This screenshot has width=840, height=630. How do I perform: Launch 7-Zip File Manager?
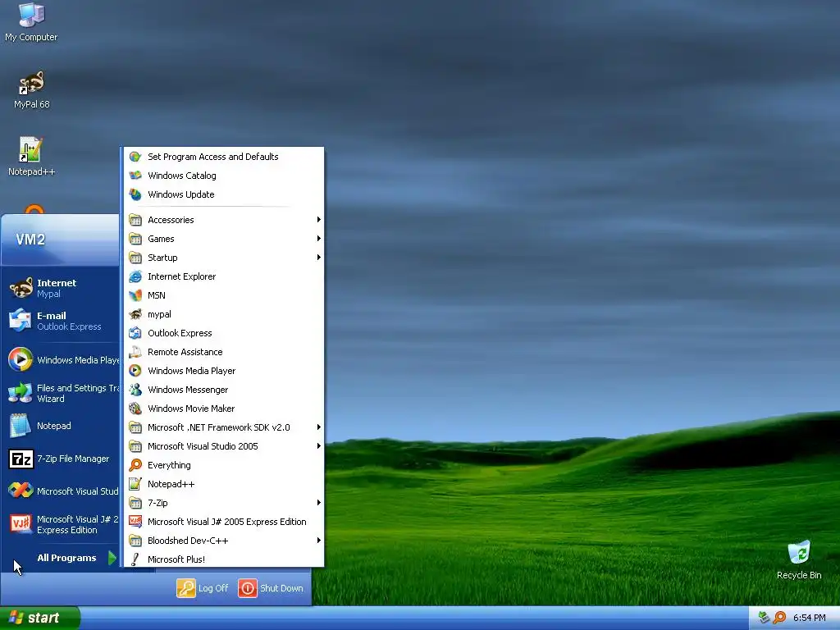61,459
